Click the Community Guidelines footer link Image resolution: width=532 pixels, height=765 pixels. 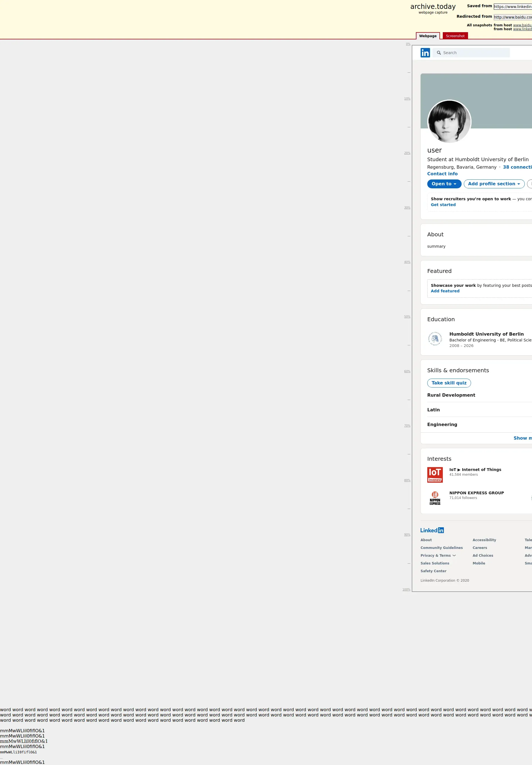coord(441,548)
